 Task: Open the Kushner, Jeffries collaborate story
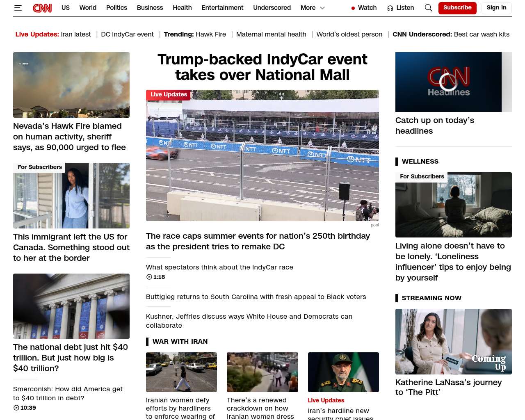[249, 321]
